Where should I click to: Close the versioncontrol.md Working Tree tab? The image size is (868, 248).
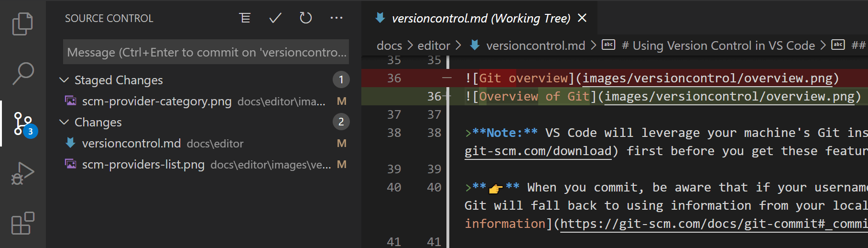(x=582, y=18)
